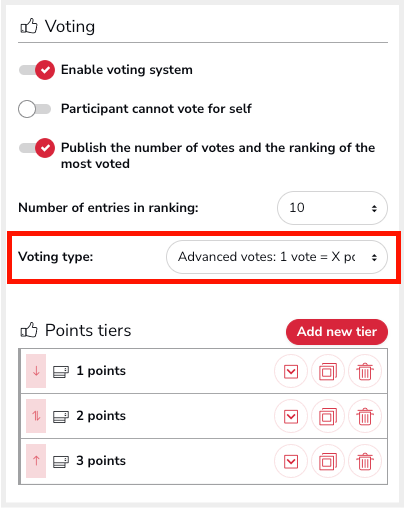Screen dimensions: 404x508
Task: Toggle off Publish number of votes and ranking
Action: point(37,148)
